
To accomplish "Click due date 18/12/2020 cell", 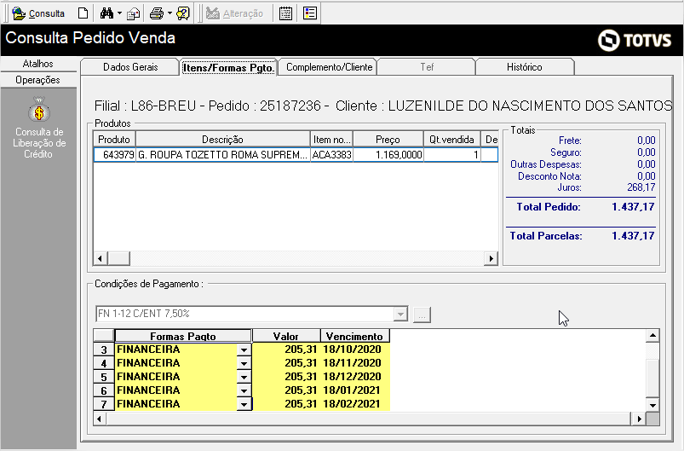I will pos(355,377).
